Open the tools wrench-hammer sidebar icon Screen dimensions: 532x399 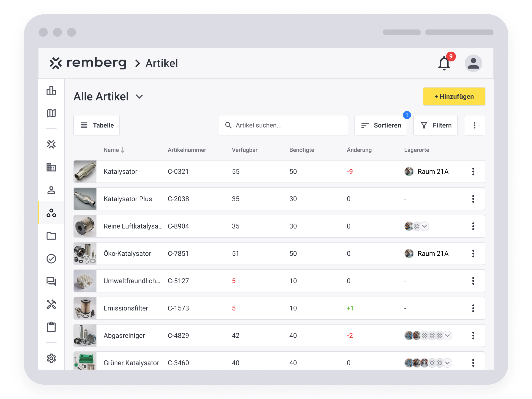51,304
